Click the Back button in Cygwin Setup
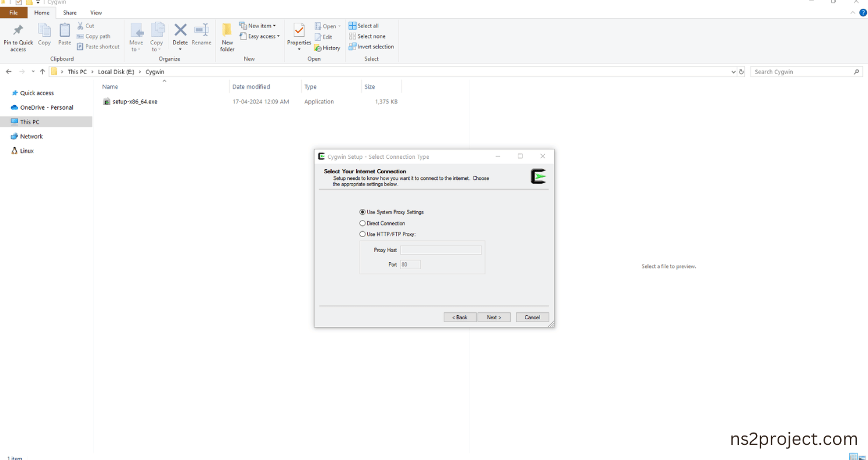868x460 pixels. coord(461,318)
